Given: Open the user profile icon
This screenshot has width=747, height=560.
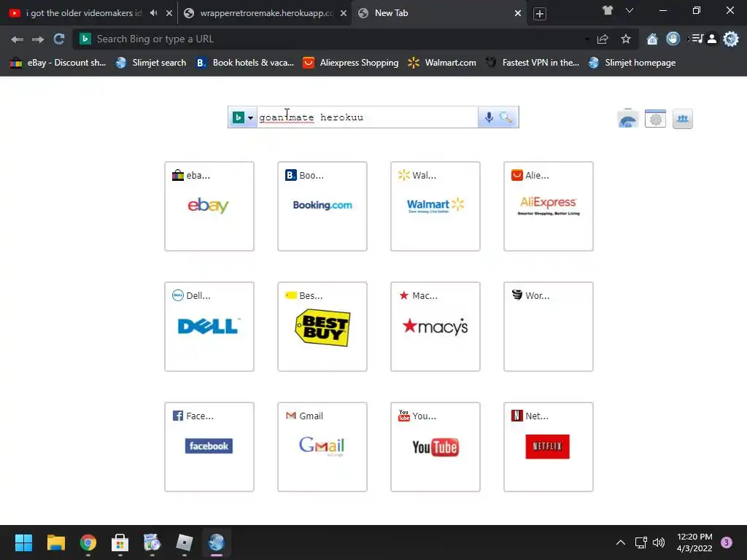Looking at the screenshot, I should click(x=712, y=39).
